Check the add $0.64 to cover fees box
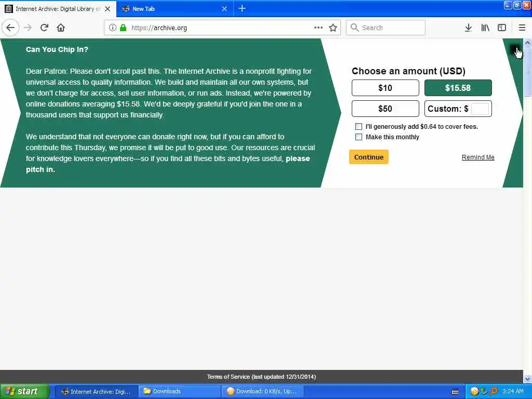 coord(358,127)
